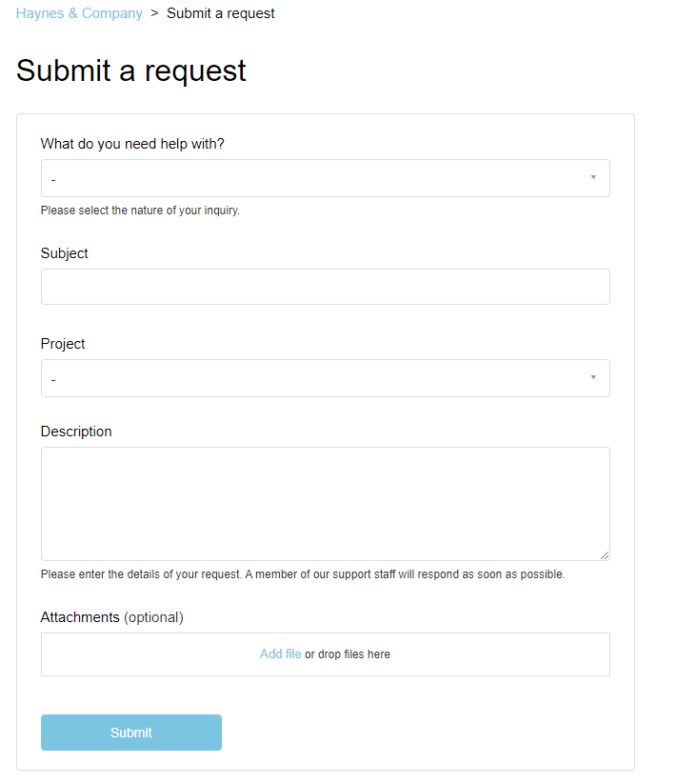Viewport: 677px width, 784px height.
Task: Click the 'Attachments (optional)' label
Action: (x=111, y=617)
